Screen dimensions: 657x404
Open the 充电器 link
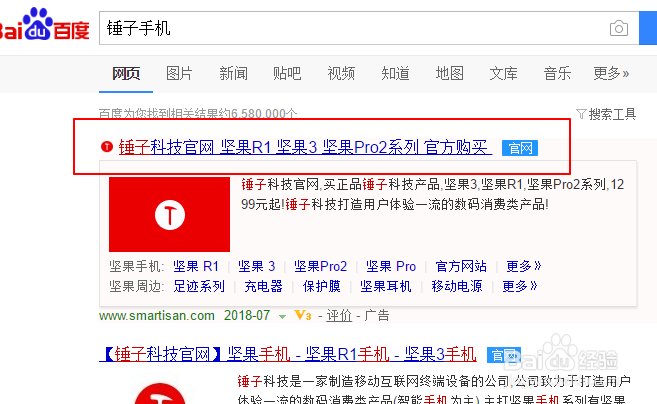264,287
